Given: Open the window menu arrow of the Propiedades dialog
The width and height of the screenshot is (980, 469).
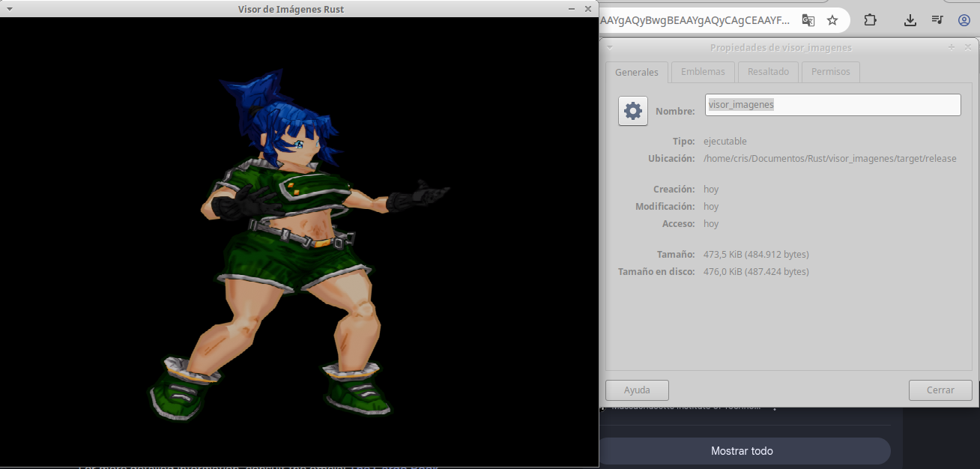Looking at the screenshot, I should [x=610, y=47].
